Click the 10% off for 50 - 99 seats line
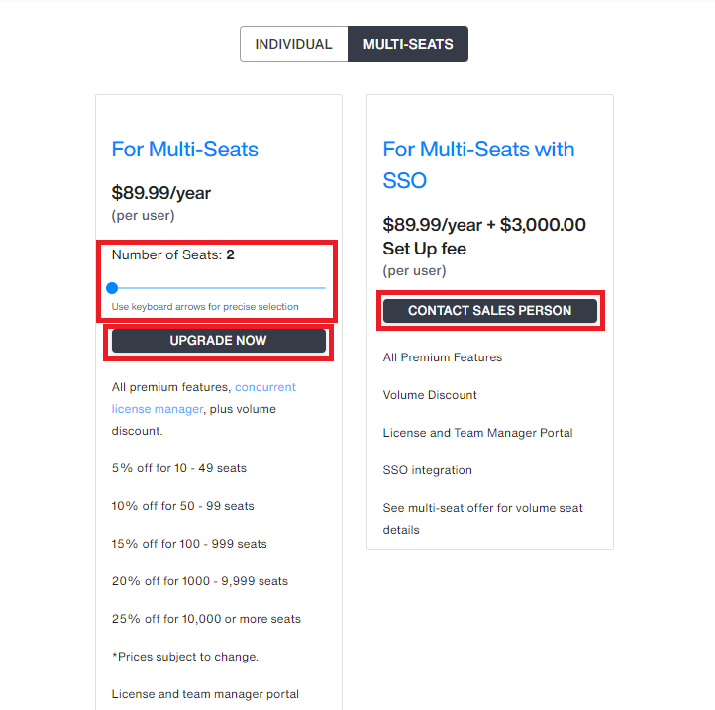This screenshot has width=715, height=710. point(183,506)
